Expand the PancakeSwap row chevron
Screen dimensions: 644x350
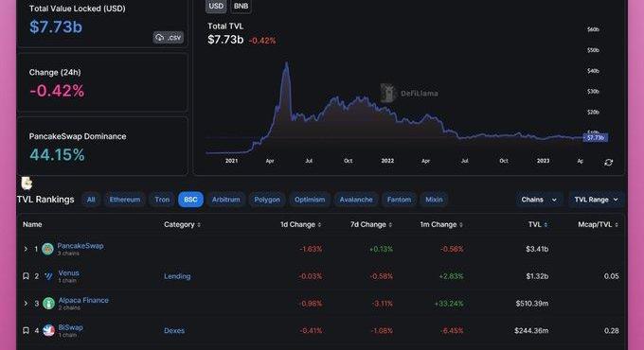tap(26, 249)
